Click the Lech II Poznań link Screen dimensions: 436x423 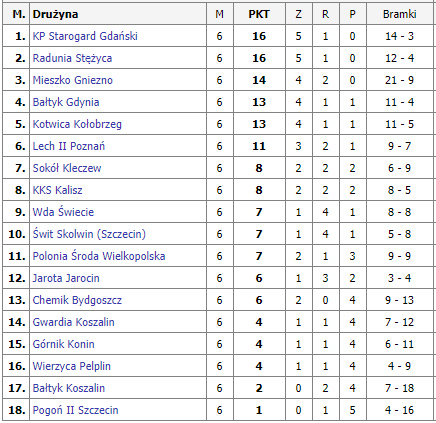[x=69, y=146]
